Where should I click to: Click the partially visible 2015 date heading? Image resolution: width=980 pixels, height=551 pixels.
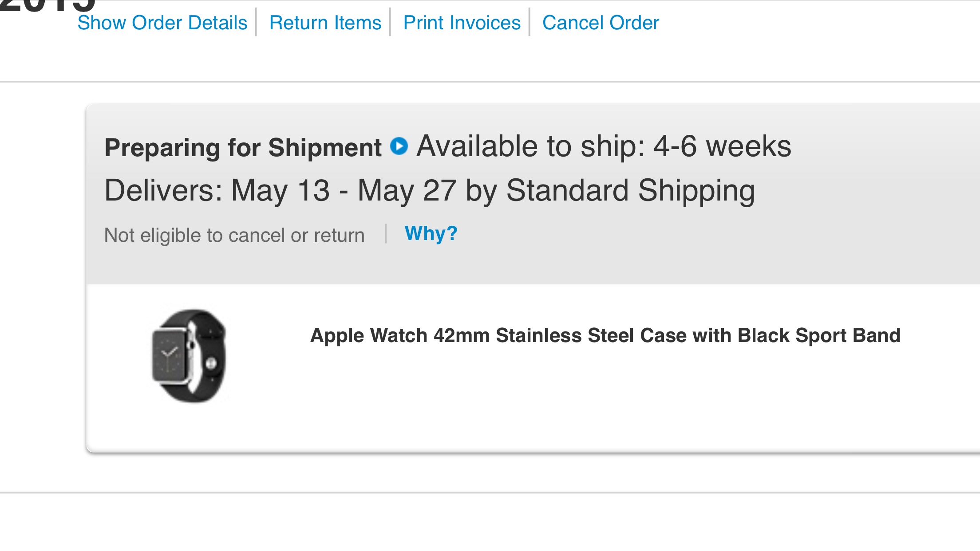(x=47, y=6)
